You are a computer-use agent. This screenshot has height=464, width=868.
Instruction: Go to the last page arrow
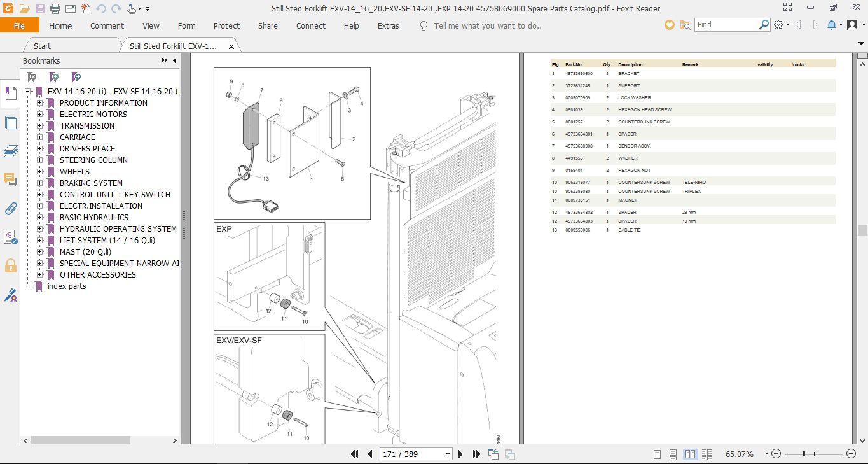(476, 454)
